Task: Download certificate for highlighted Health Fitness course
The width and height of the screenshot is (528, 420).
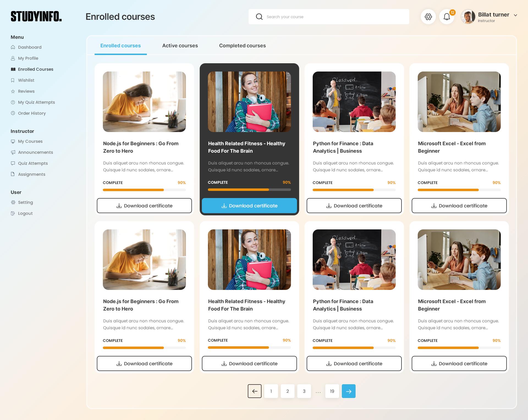Action: (x=249, y=206)
